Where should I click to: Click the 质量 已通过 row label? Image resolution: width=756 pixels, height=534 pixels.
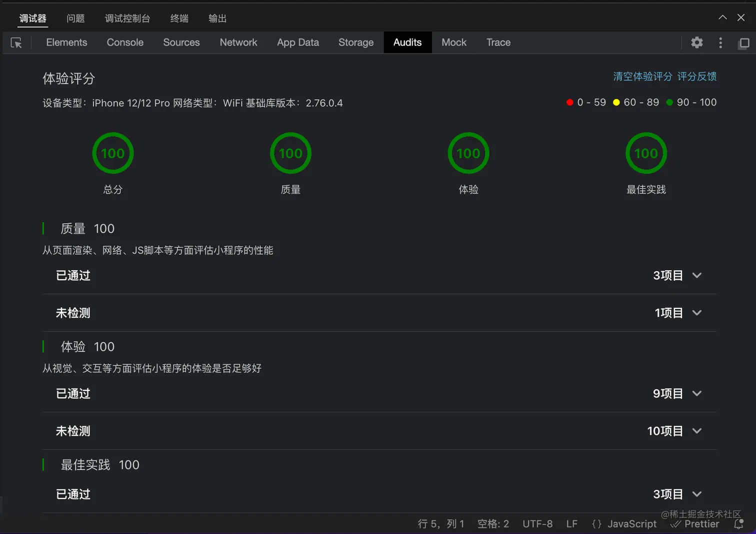click(73, 276)
